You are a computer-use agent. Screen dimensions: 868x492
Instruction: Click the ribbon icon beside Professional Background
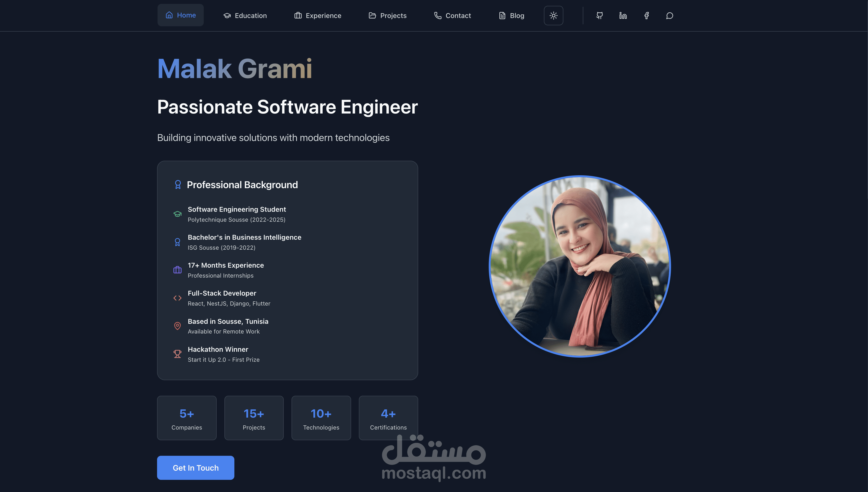coord(178,184)
